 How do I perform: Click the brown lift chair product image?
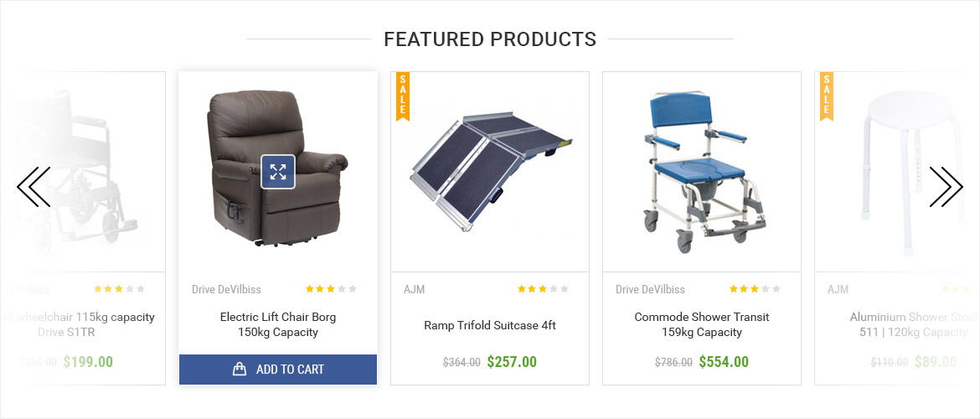click(277, 168)
